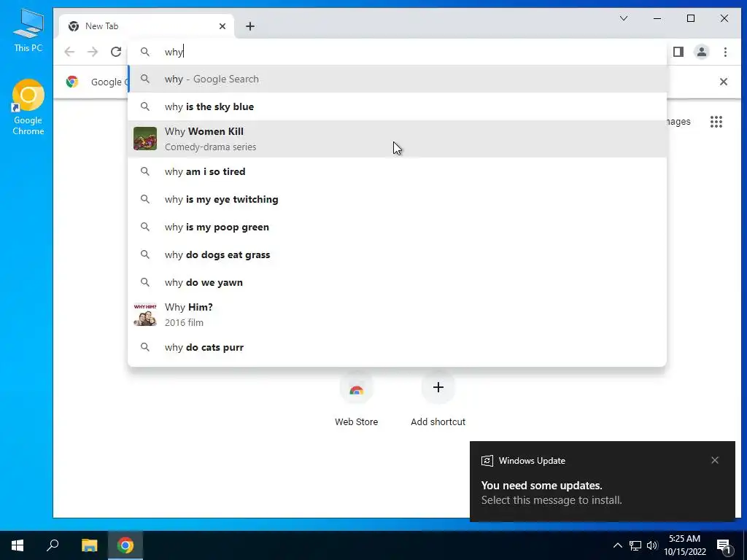Viewport: 747px width, 560px height.
Task: Reload the current page
Action: [116, 52]
